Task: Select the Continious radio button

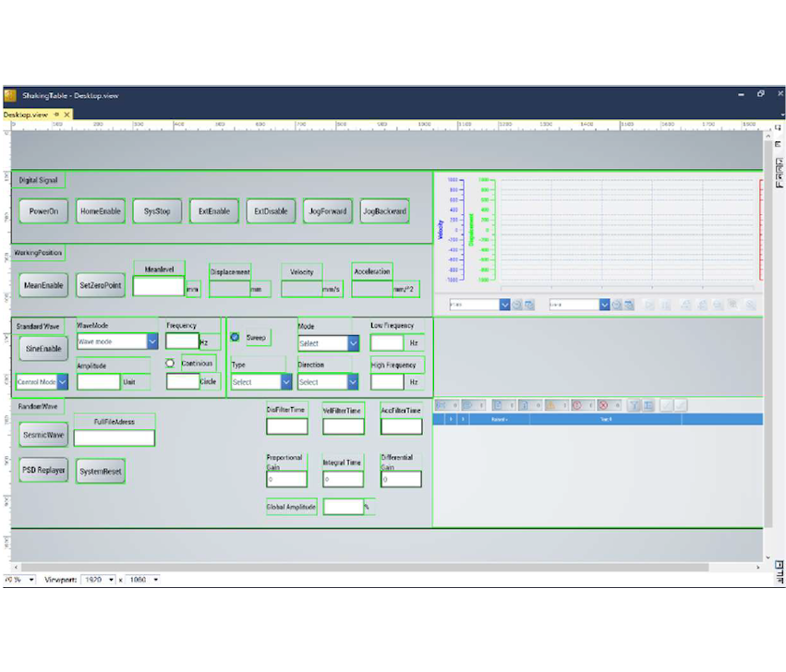Action: click(x=170, y=363)
